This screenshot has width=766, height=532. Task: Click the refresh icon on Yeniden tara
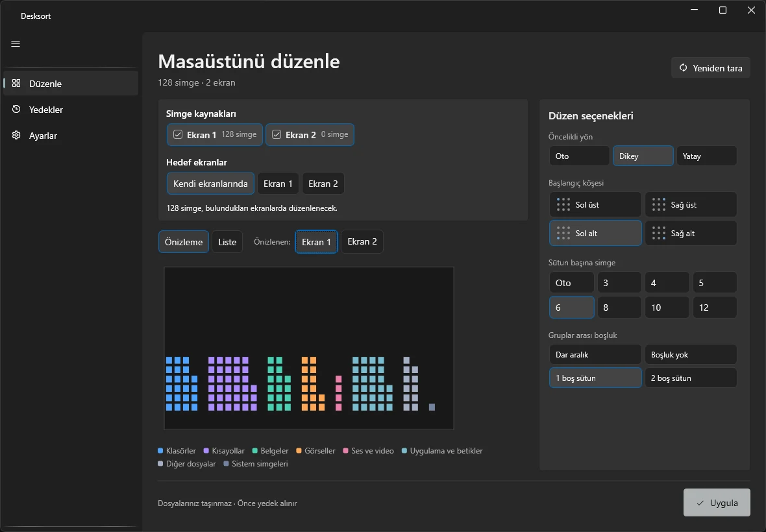click(x=684, y=68)
